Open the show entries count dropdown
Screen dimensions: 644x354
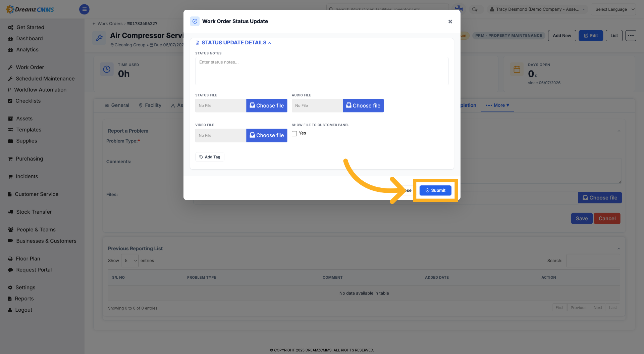coord(130,261)
